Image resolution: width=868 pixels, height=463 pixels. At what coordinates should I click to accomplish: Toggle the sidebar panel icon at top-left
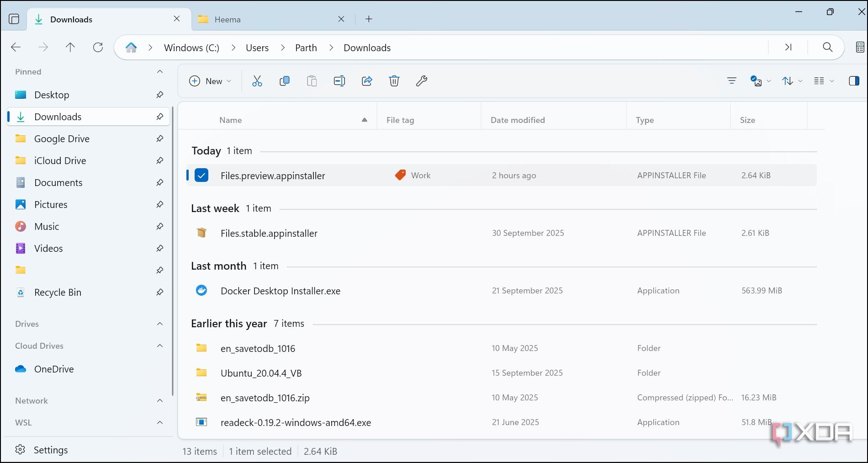coord(14,19)
